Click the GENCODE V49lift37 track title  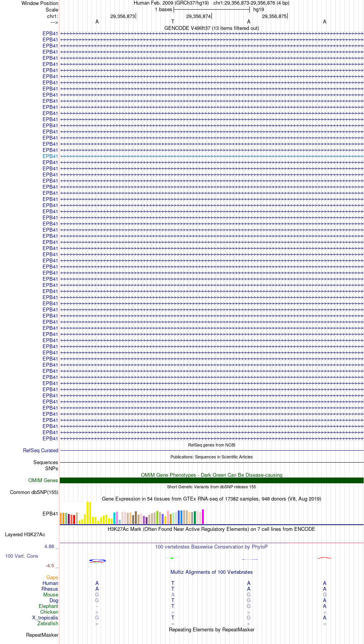[x=212, y=28]
